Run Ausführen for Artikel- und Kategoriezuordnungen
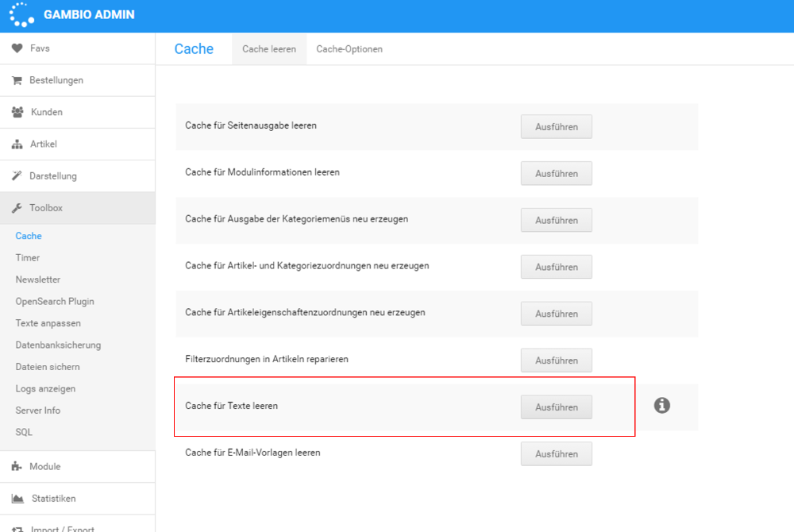This screenshot has height=532, width=794. point(557,267)
